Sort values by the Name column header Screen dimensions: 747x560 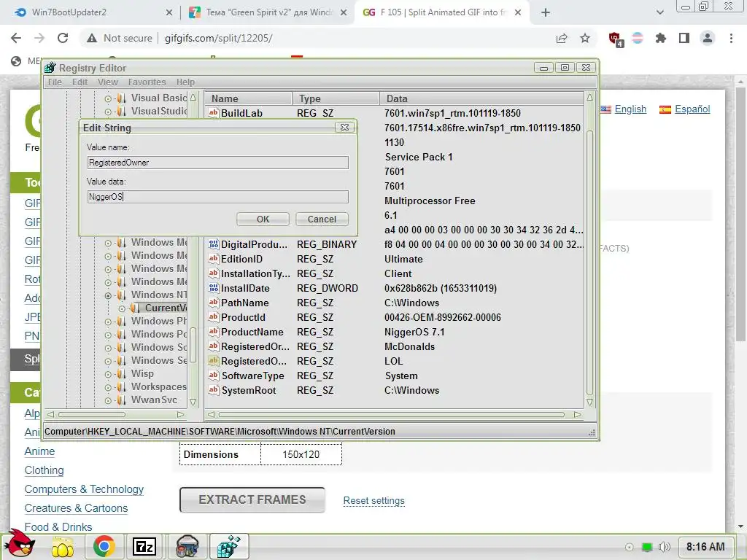(x=248, y=98)
